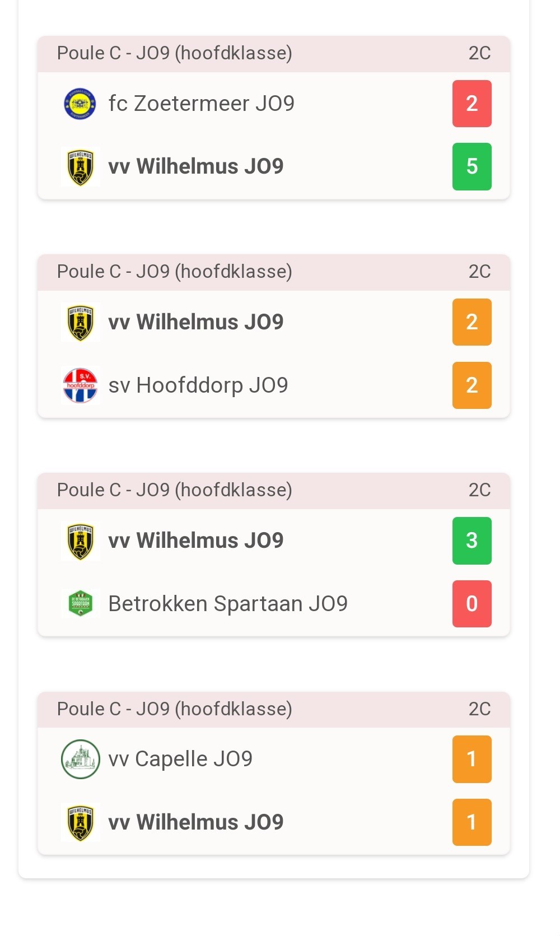Screen dimensions: 560x936
Task: Select the orange 1 badge beside vv Capelle
Action: (472, 759)
